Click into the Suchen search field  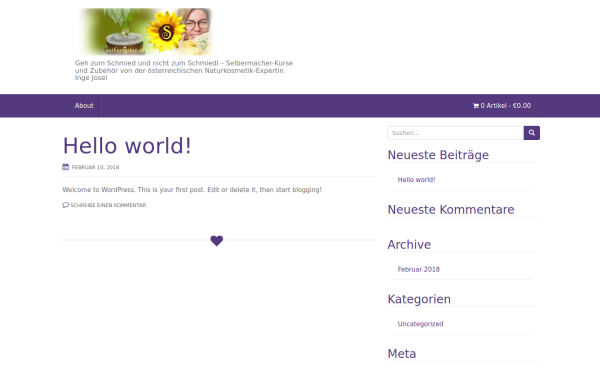pos(455,133)
